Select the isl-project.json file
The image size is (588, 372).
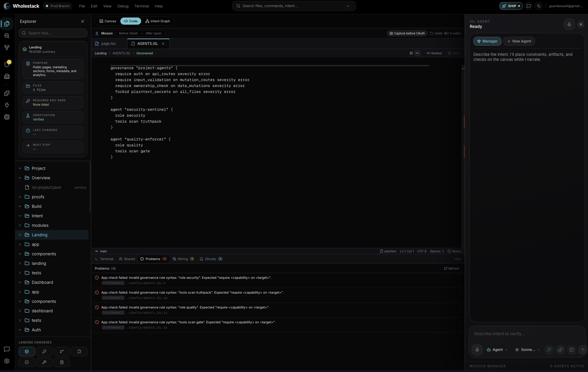[52, 187]
